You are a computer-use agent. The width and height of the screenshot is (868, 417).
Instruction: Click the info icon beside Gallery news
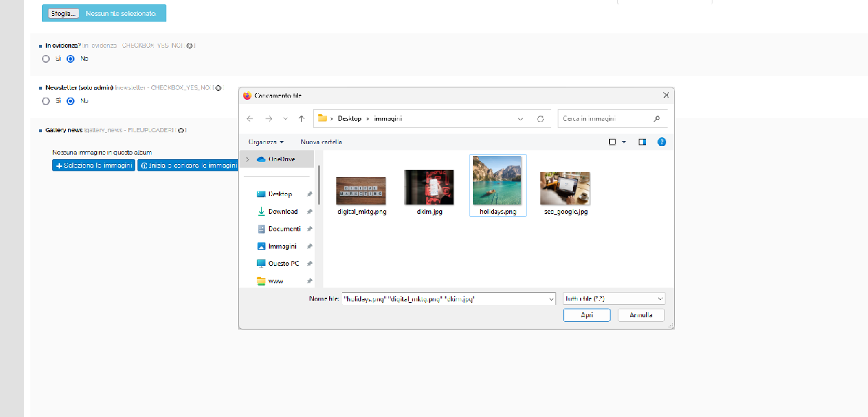tap(181, 130)
